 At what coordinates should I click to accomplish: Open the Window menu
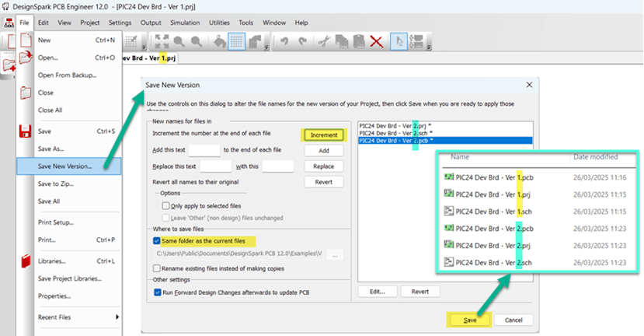(274, 23)
